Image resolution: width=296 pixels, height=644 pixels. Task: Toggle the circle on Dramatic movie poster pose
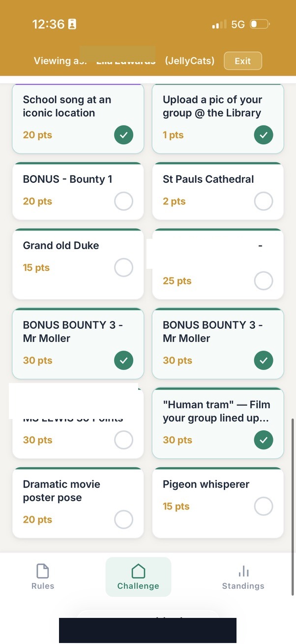123,519
